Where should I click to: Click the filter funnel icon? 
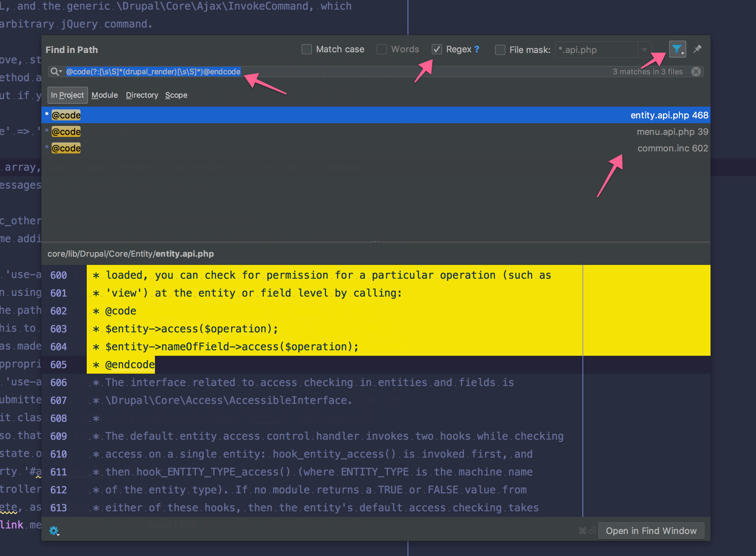pyautogui.click(x=677, y=50)
